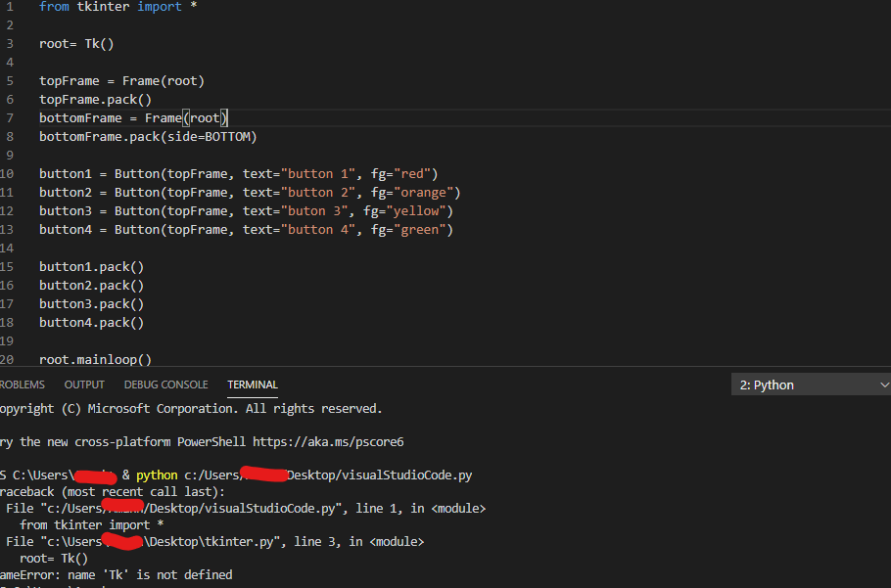Click 'root= Tk()' on code line 3
Screen dimensions: 891x588
76,44
